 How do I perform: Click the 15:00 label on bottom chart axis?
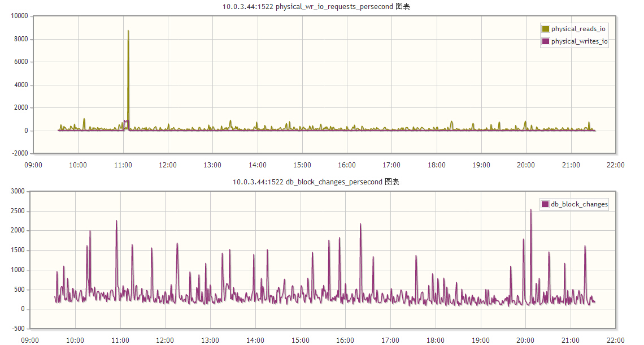300,340
